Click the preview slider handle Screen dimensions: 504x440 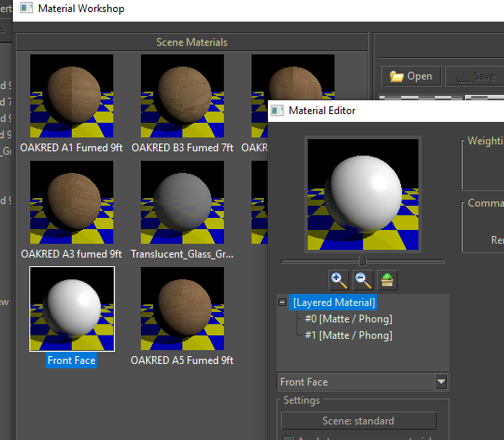[x=362, y=260]
